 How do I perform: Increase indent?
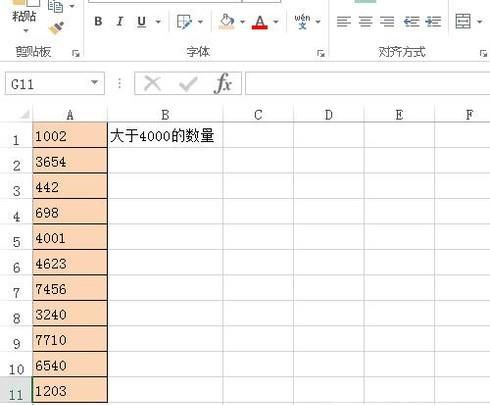pyautogui.click(x=433, y=22)
